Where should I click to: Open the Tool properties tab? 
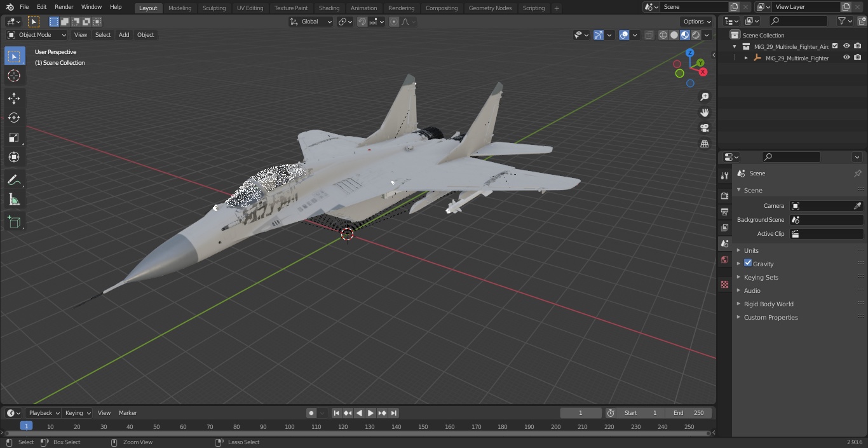point(724,176)
